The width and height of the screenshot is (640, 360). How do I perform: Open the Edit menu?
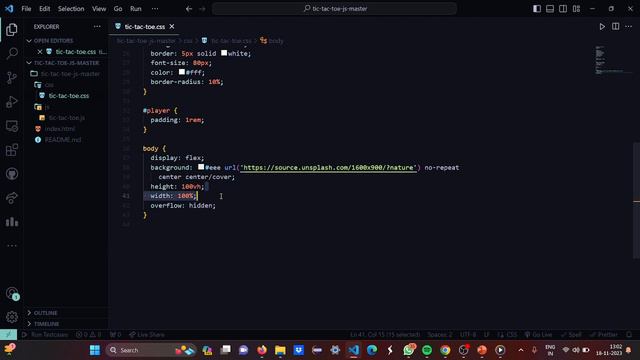coord(44,9)
